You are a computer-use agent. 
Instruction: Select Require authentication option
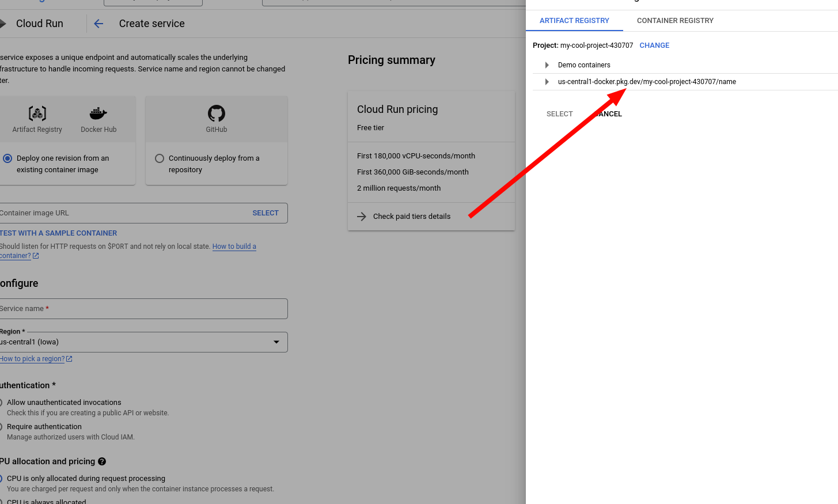tap(1, 427)
